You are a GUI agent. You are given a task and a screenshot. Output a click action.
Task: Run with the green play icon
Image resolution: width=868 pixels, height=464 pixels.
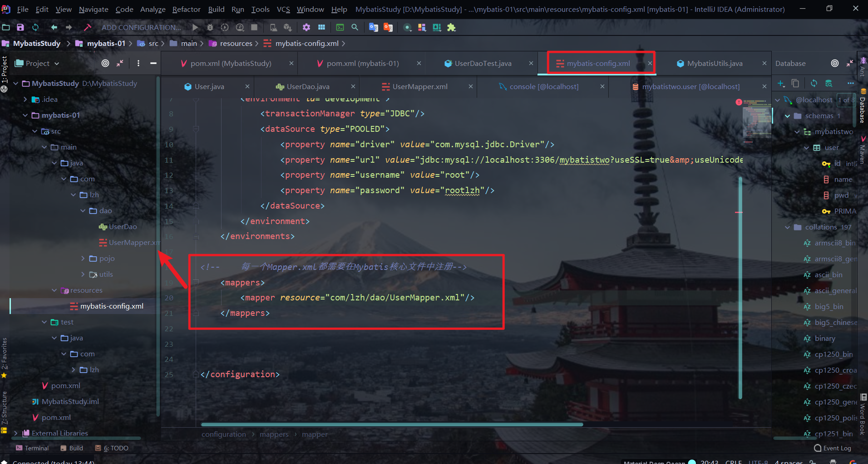(x=195, y=27)
